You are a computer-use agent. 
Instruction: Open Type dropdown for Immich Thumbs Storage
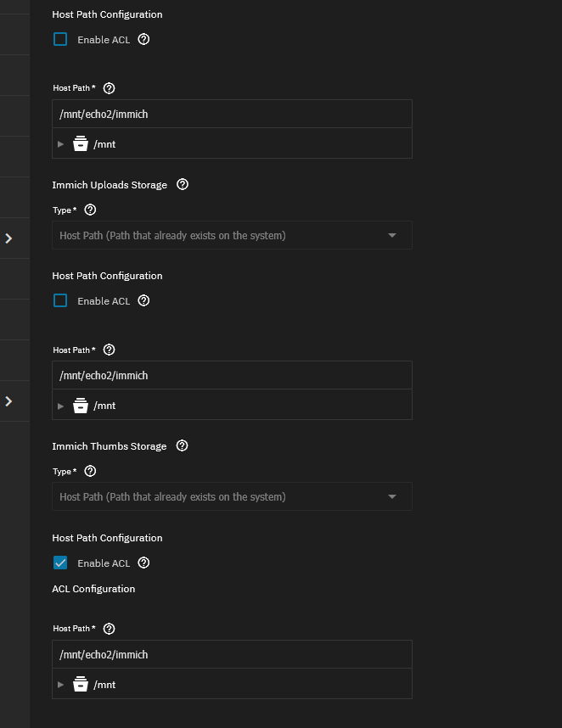[232, 496]
